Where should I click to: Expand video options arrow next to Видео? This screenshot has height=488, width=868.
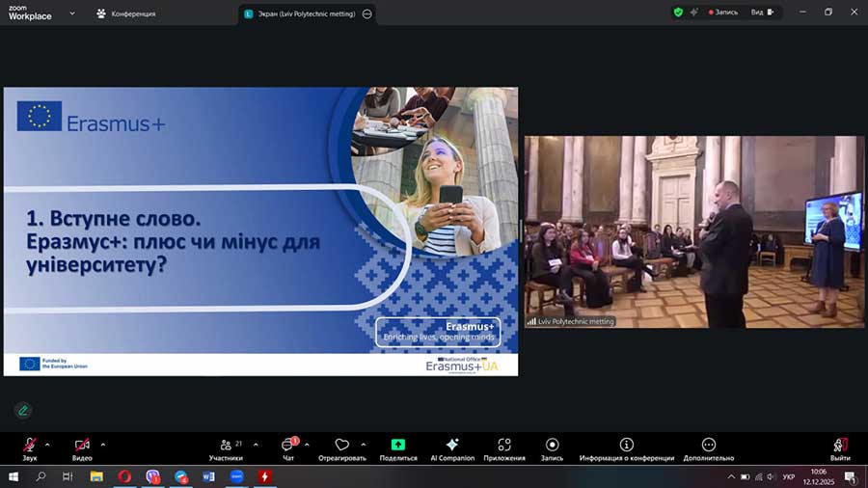click(103, 445)
